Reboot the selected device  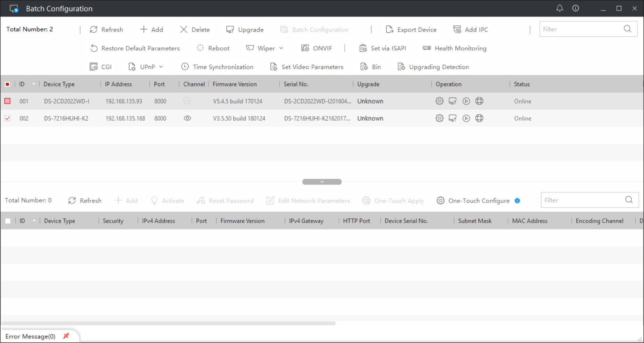click(213, 48)
